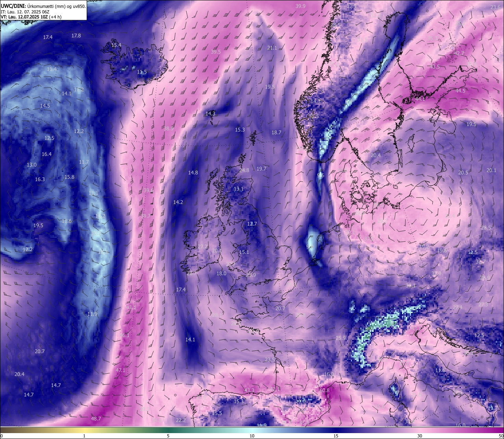This screenshot has height=439, width=504.
Task: Click the 16.3 value in the western Atlantic
Action: click(40, 179)
